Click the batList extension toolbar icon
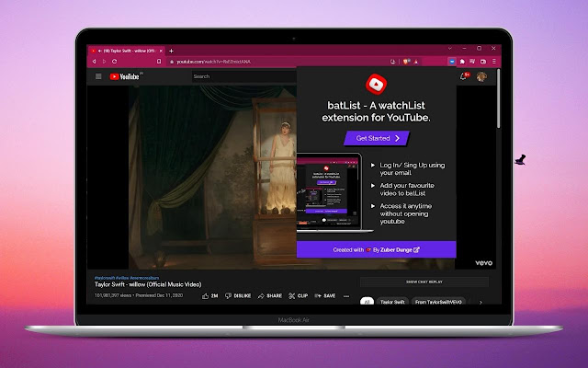588x368 pixels. click(x=451, y=62)
